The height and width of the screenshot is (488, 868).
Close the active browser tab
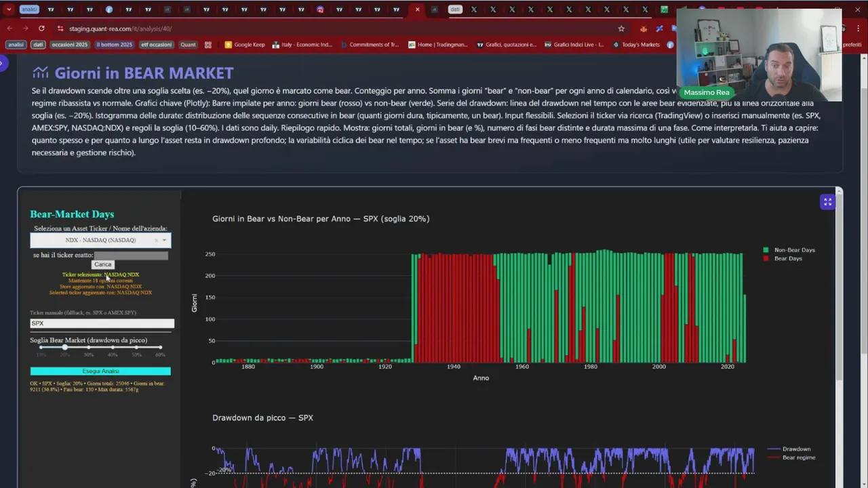(x=417, y=9)
